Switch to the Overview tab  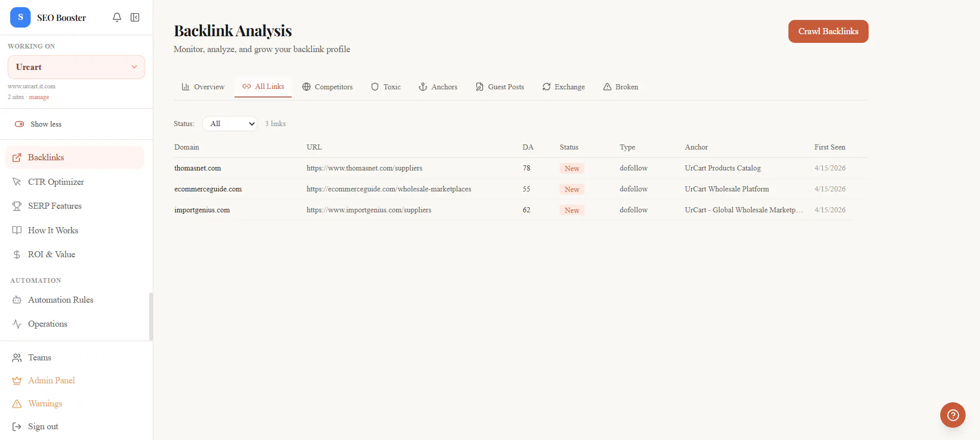tap(203, 87)
